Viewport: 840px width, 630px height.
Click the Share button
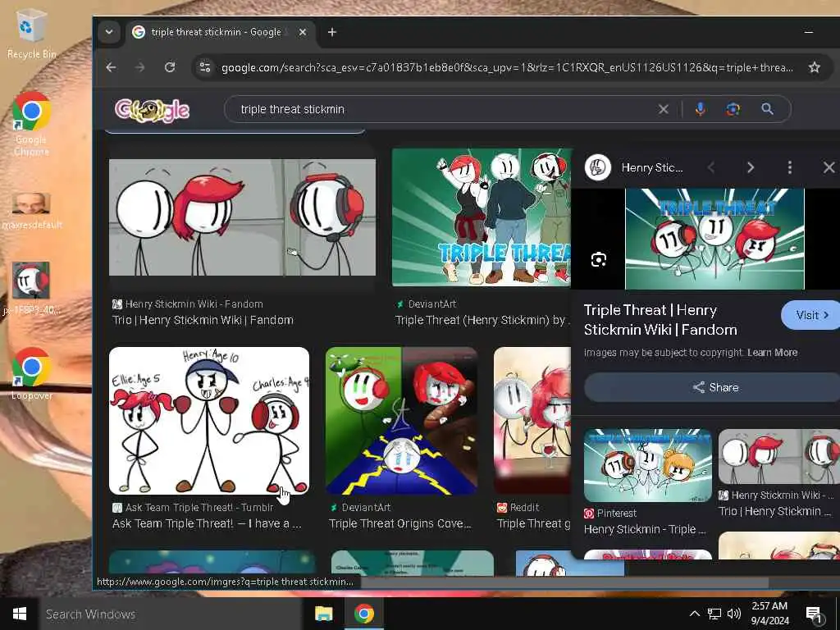714,387
